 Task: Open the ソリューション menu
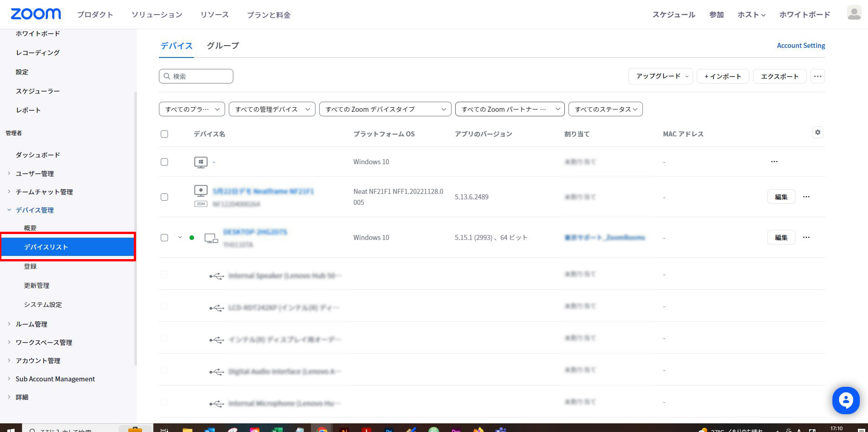157,15
